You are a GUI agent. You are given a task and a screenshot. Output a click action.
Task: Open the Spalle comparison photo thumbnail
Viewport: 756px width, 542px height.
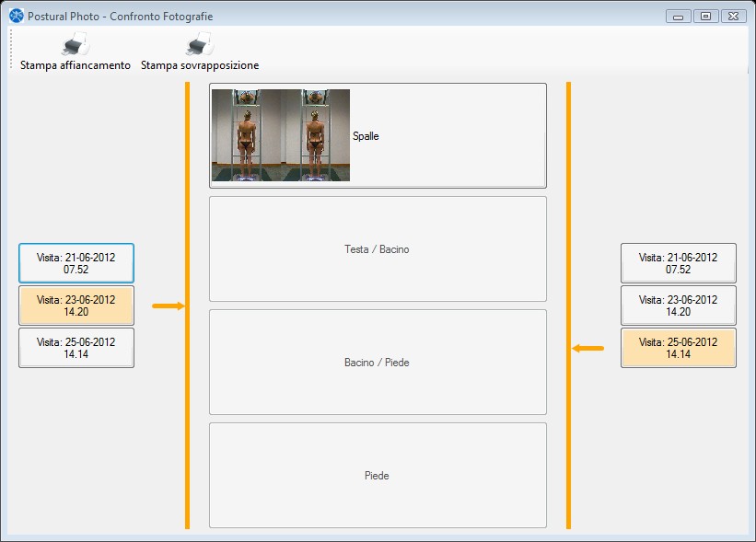[281, 135]
